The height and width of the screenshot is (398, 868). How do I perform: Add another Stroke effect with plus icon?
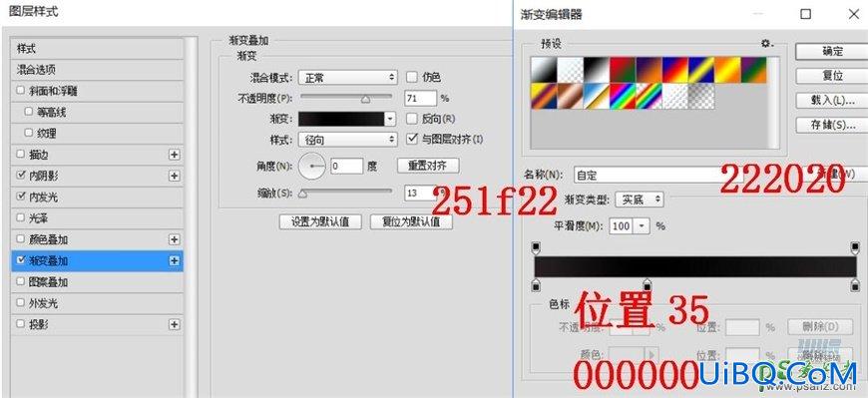coord(175,155)
